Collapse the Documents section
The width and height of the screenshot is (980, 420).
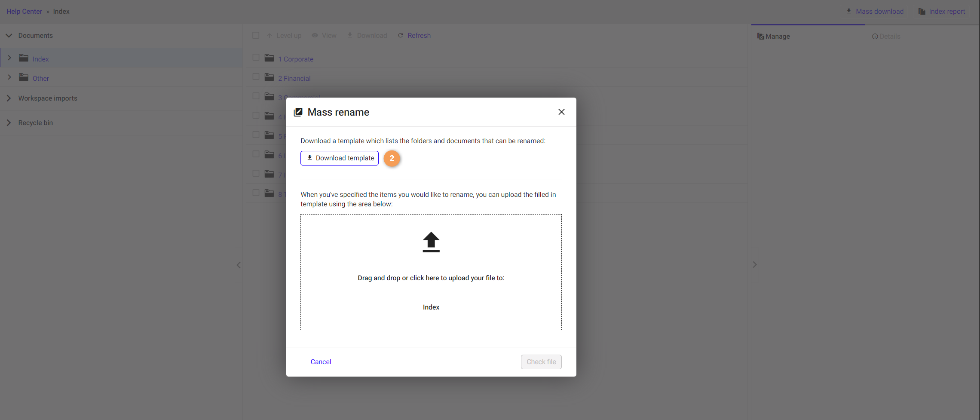tap(9, 36)
